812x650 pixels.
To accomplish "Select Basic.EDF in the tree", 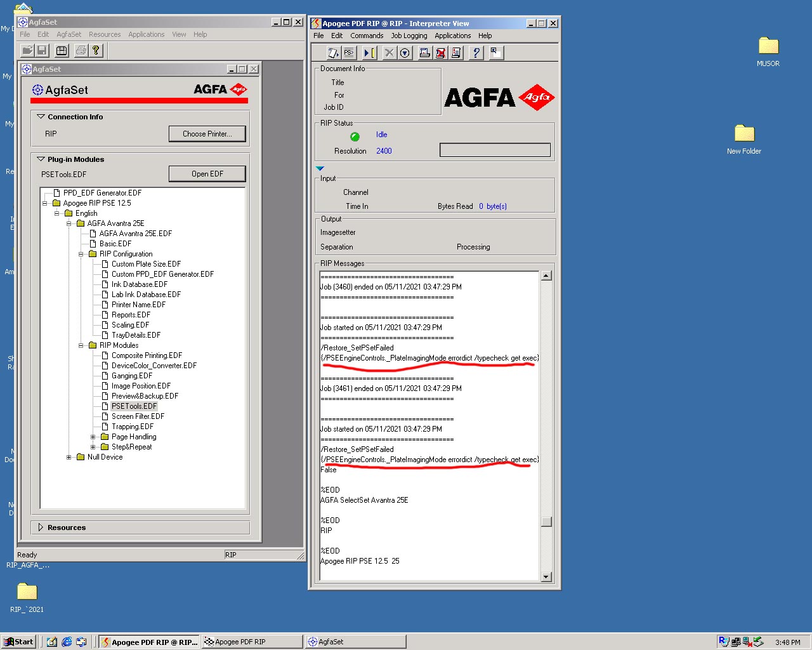I will coord(115,244).
